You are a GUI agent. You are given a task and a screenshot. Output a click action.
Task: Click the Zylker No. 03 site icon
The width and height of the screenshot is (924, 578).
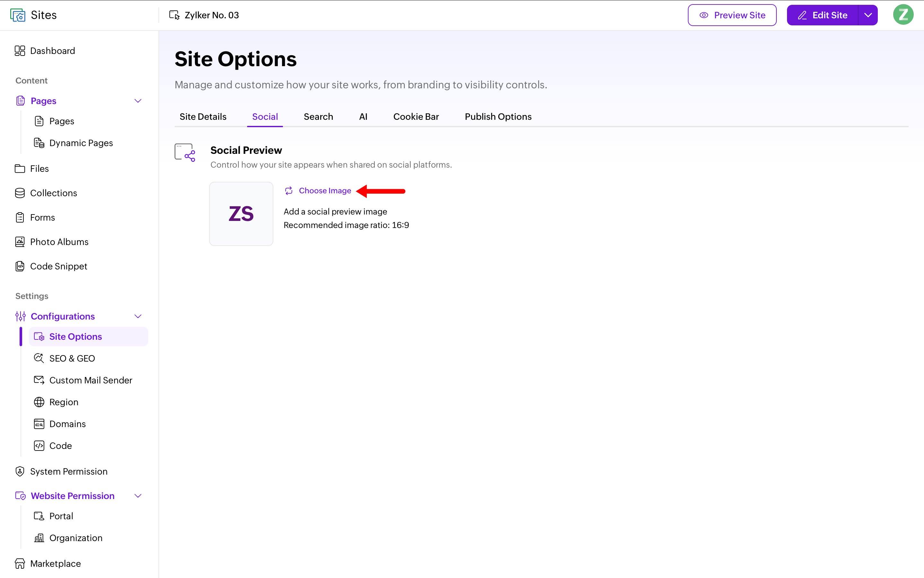coord(175,15)
